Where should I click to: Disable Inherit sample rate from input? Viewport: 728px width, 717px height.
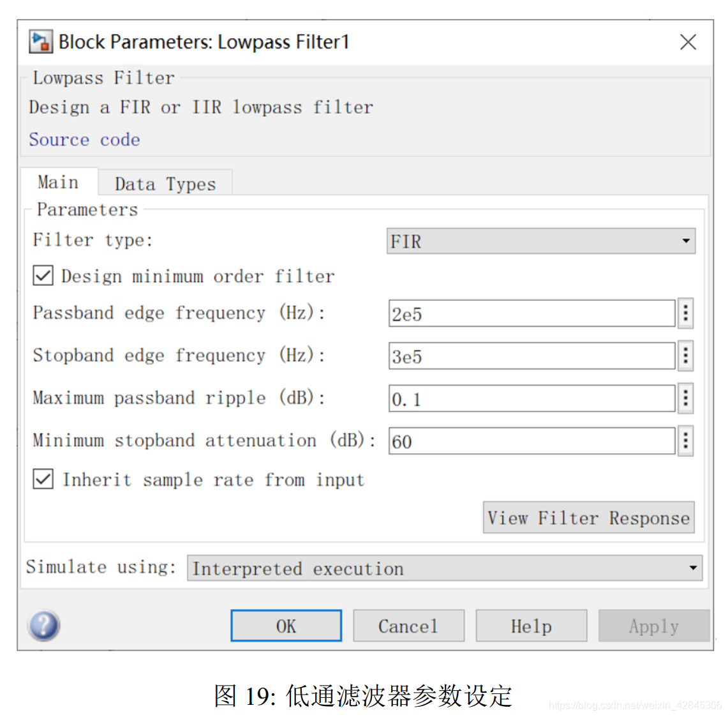[42, 479]
